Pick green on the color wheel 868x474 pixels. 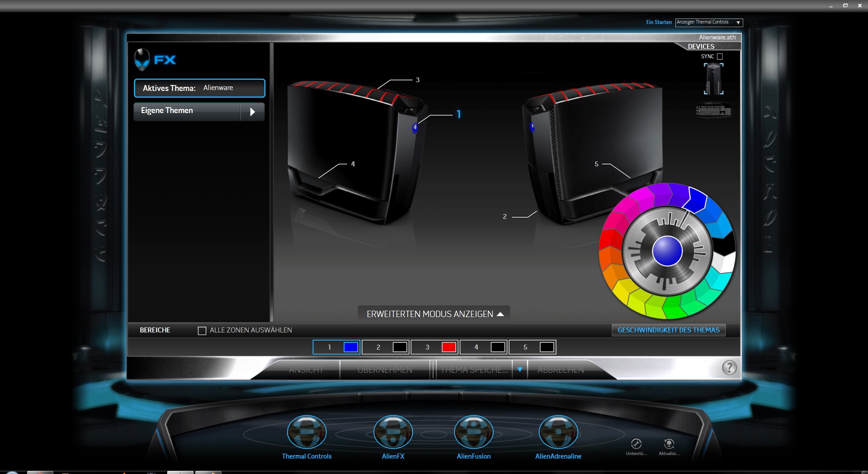click(x=672, y=306)
